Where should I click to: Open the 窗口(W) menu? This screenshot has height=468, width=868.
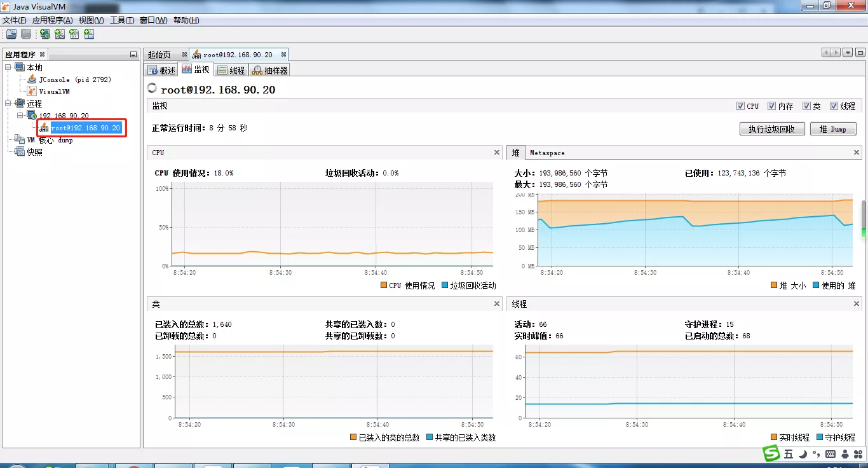click(x=154, y=20)
